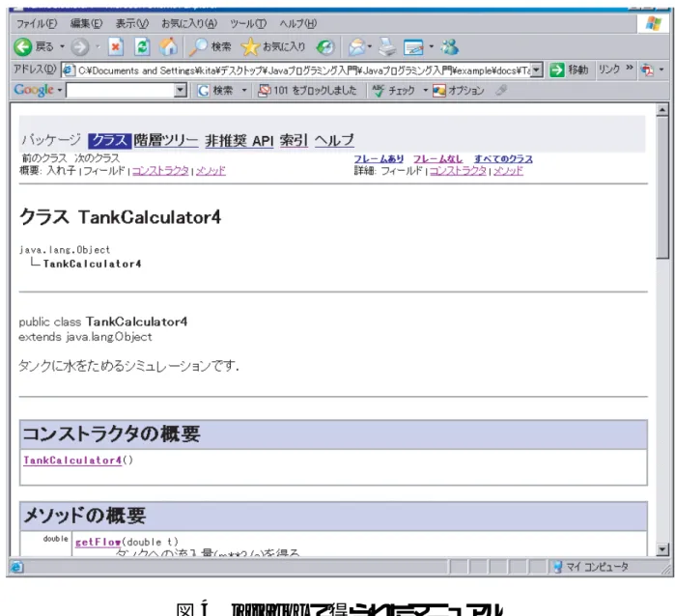Select the Class (クラス) navigation tab
This screenshot has width=675, height=616.
coord(110,141)
